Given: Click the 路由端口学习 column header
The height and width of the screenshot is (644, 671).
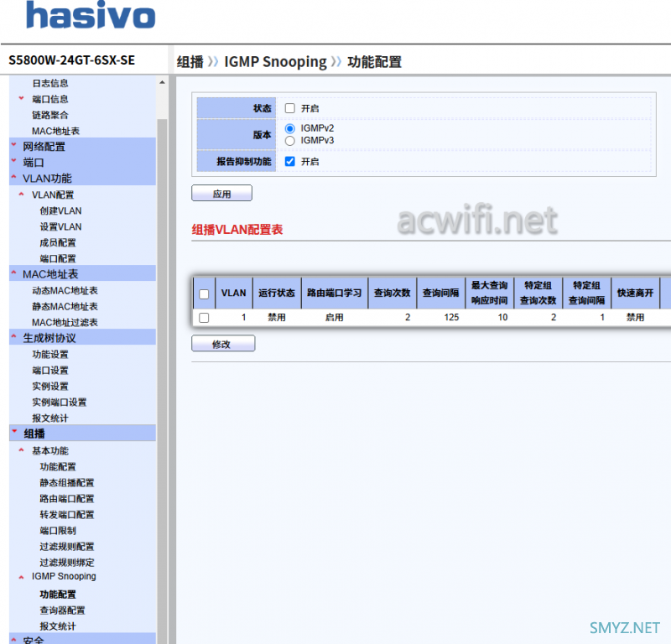Looking at the screenshot, I should pos(334,293).
